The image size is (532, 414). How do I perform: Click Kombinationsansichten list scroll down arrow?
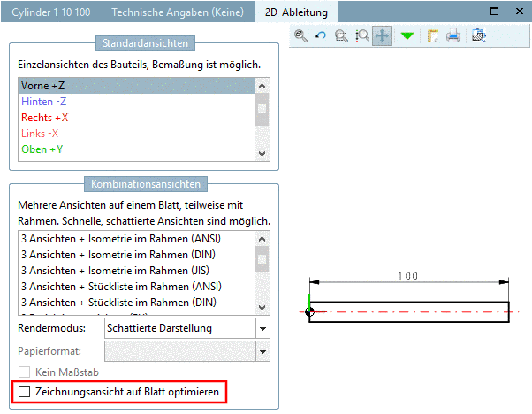pyautogui.click(x=262, y=308)
